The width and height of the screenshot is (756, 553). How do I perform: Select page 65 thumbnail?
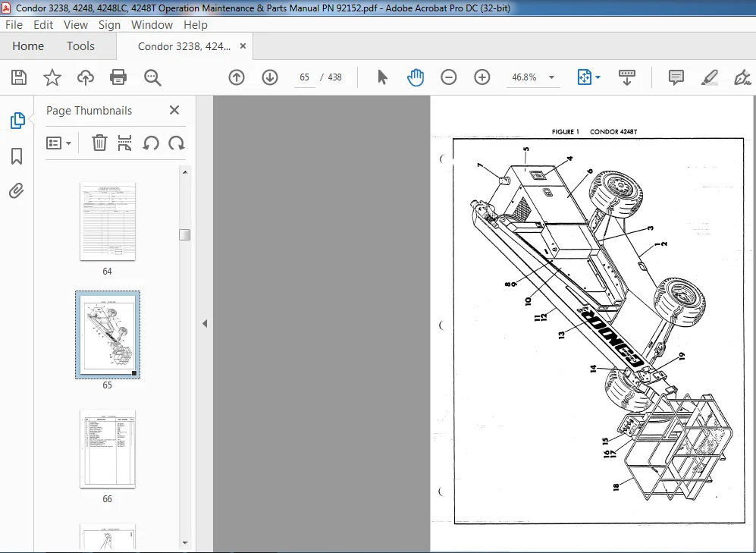pyautogui.click(x=108, y=335)
